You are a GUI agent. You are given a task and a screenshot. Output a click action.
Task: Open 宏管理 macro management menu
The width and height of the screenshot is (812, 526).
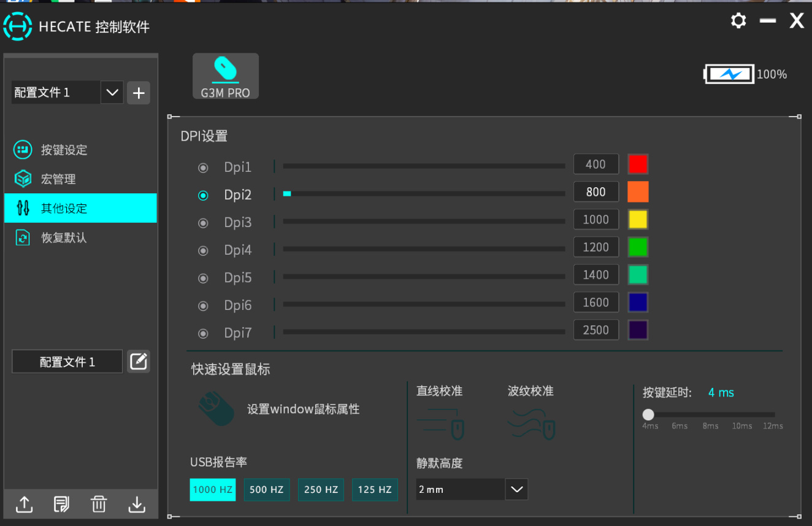click(80, 179)
